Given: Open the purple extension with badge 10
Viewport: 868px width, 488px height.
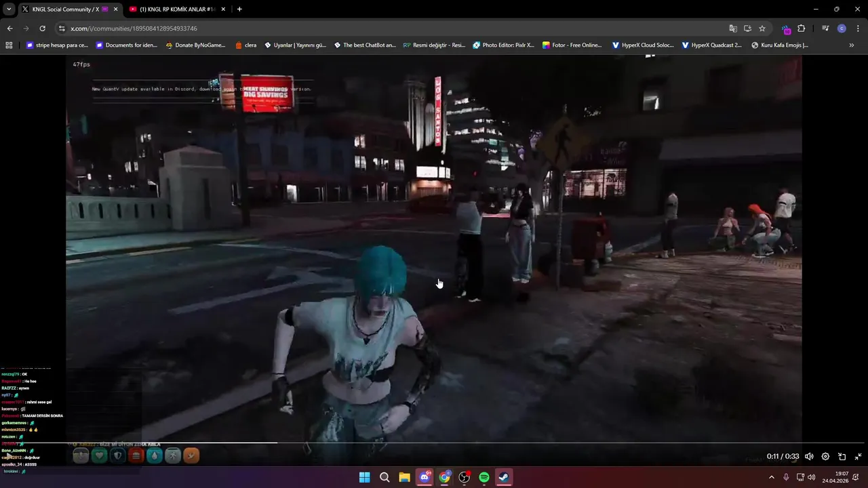Looking at the screenshot, I should 787,28.
